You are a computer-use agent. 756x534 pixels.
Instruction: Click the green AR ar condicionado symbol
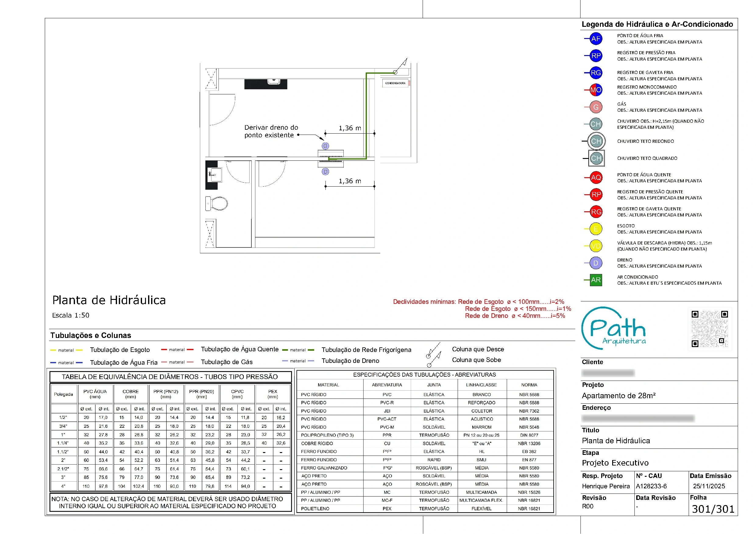click(595, 280)
